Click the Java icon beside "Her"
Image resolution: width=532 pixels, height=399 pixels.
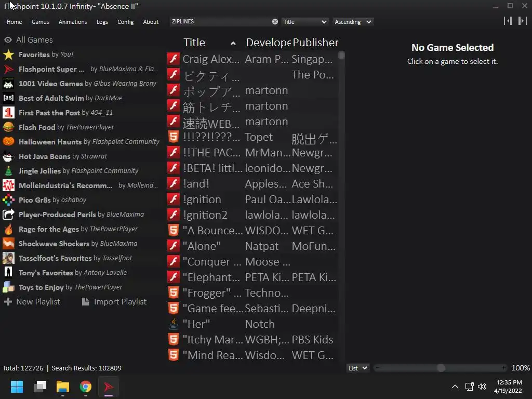point(174,324)
